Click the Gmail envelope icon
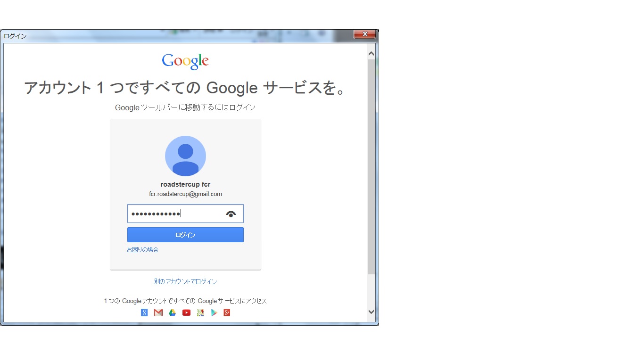 (158, 313)
